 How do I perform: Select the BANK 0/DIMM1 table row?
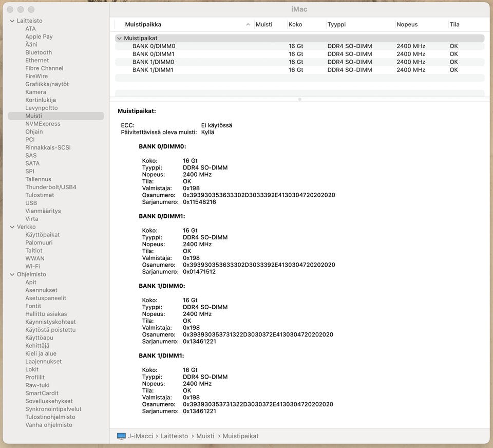pos(299,54)
